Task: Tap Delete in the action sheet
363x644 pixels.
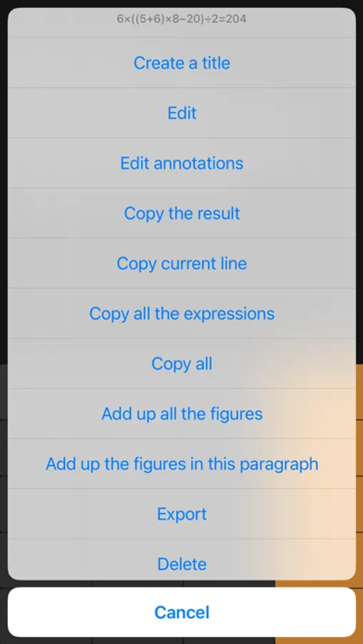Action: (x=182, y=560)
